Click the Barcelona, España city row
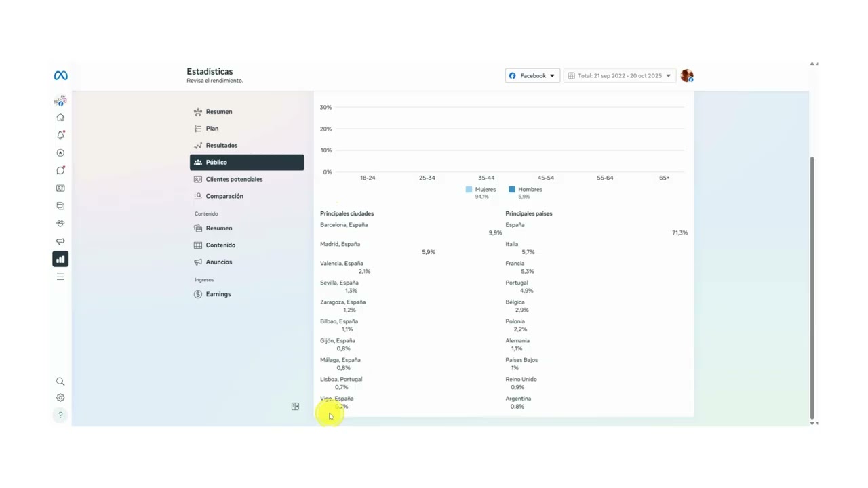Image resolution: width=868 pixels, height=488 pixels. pyautogui.click(x=411, y=229)
